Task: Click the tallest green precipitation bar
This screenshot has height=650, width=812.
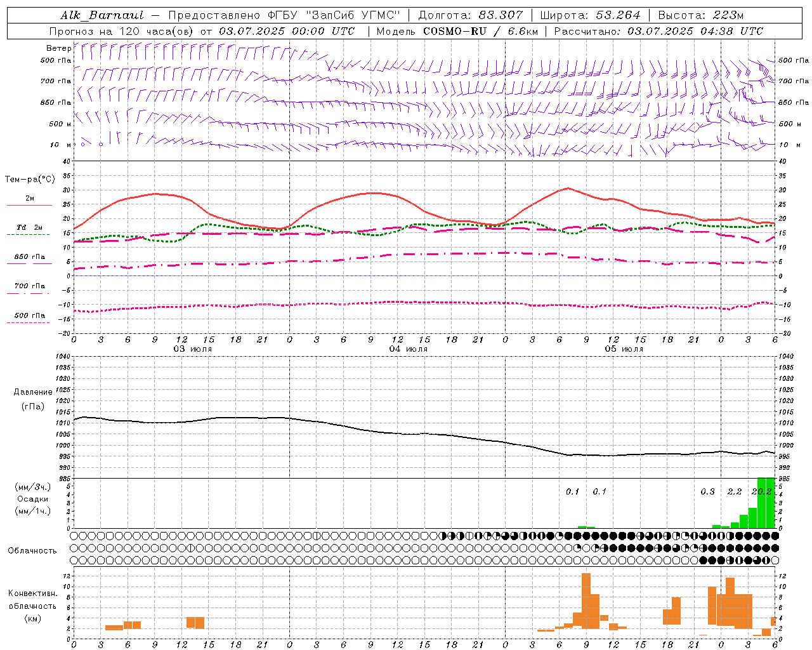Action: pos(766,503)
